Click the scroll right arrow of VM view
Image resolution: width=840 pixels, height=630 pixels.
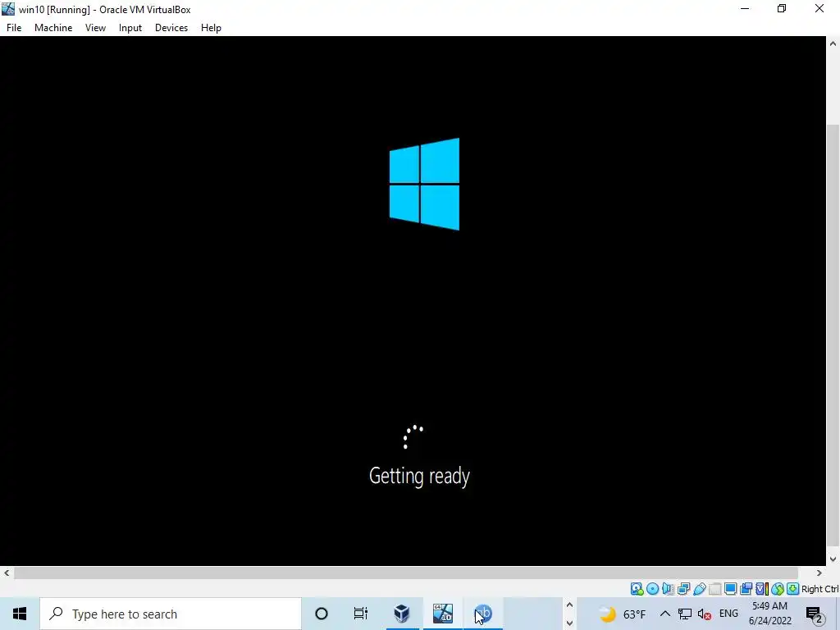(x=819, y=573)
